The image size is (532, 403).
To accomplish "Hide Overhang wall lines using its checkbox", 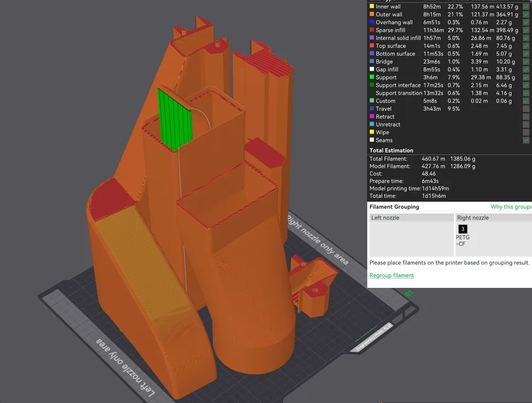I will click(x=526, y=22).
